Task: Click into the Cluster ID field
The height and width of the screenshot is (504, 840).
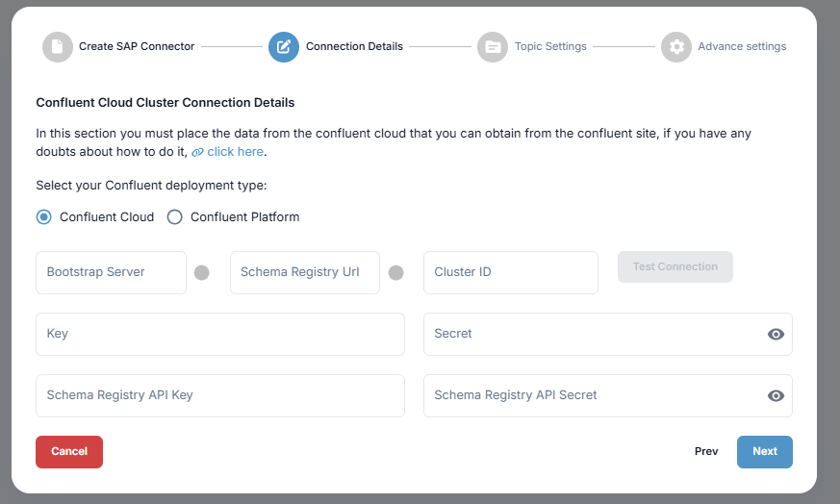Action: click(510, 272)
